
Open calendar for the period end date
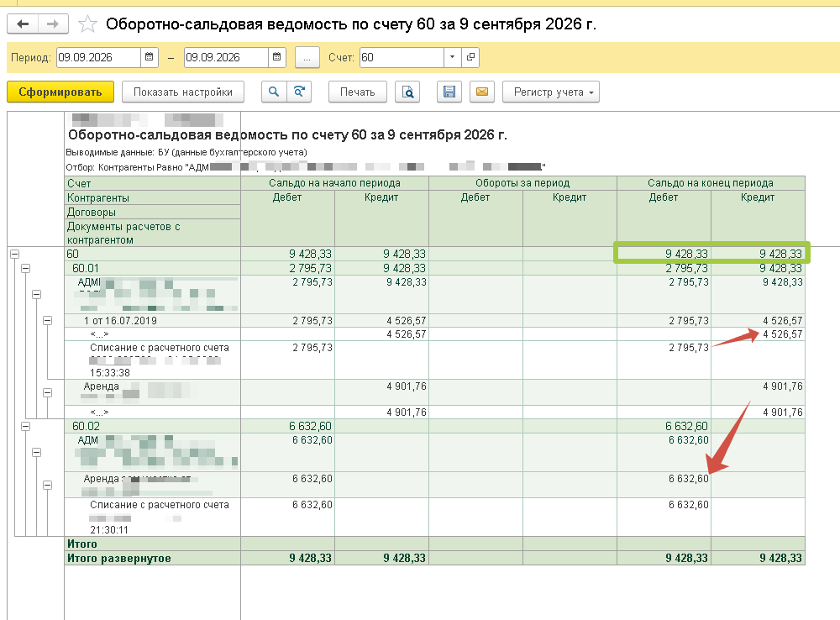277,57
